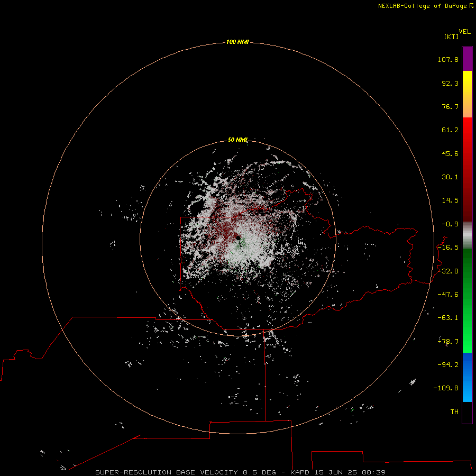Click the -47.6 velocity scale value
The image size is (476, 476).
tap(448, 295)
